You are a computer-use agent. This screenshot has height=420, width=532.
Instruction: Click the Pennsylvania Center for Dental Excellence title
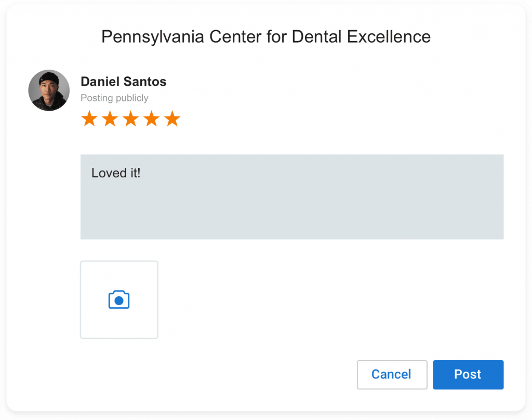265,37
